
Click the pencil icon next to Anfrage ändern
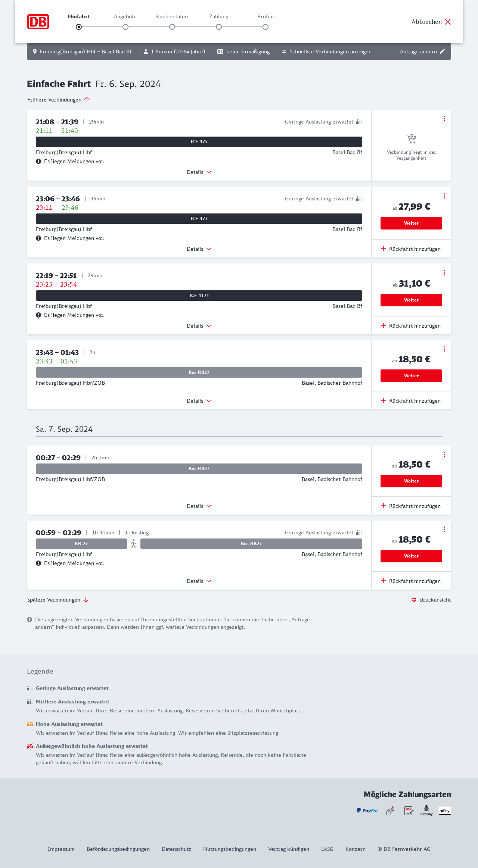click(443, 51)
